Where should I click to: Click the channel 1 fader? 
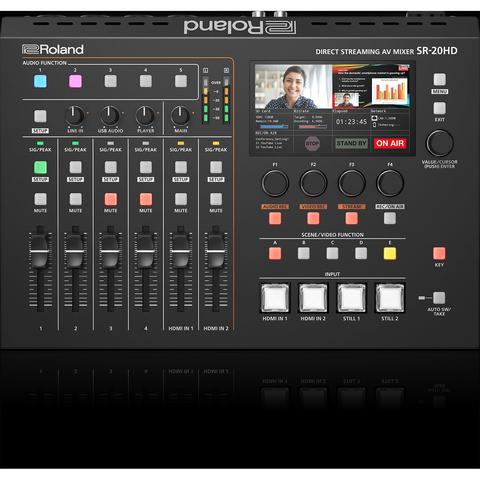click(40, 251)
